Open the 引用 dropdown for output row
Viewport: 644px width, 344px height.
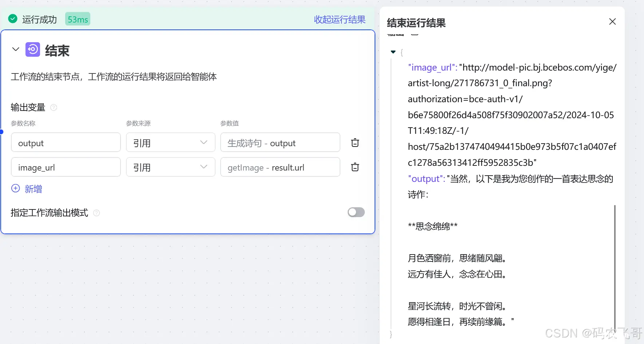point(171,142)
